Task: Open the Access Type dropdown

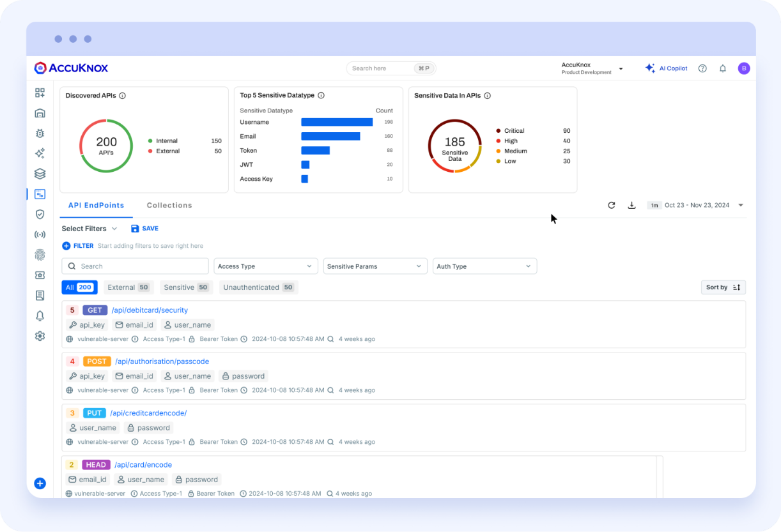Action: [265, 266]
